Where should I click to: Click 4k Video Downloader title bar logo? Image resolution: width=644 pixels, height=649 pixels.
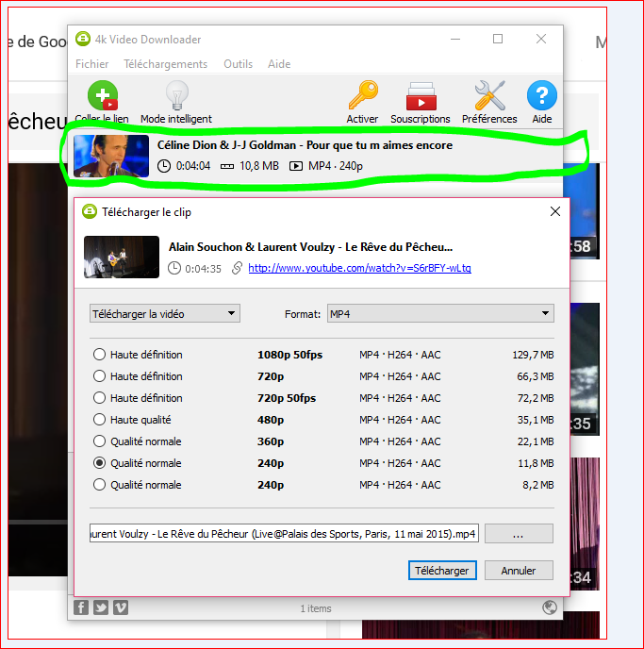pyautogui.click(x=83, y=39)
